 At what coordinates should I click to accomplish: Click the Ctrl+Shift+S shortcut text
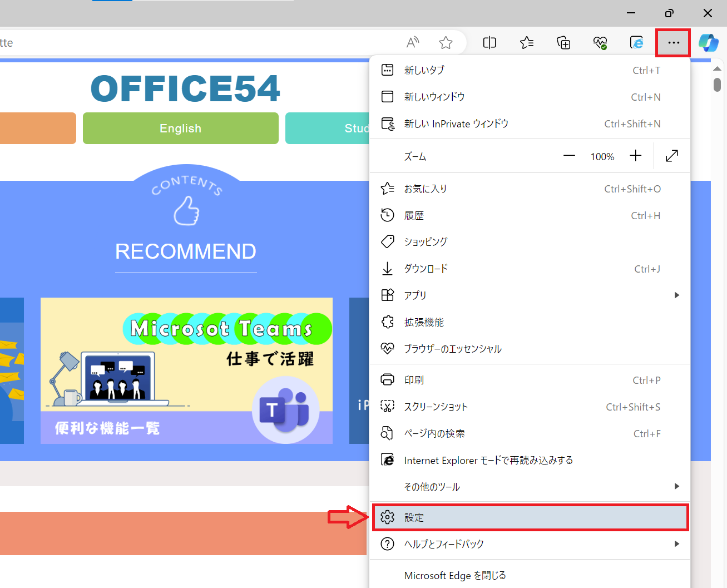pyautogui.click(x=633, y=407)
